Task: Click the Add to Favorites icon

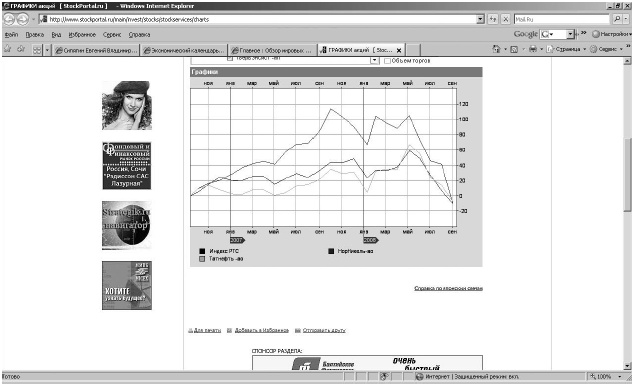Action: [21, 49]
